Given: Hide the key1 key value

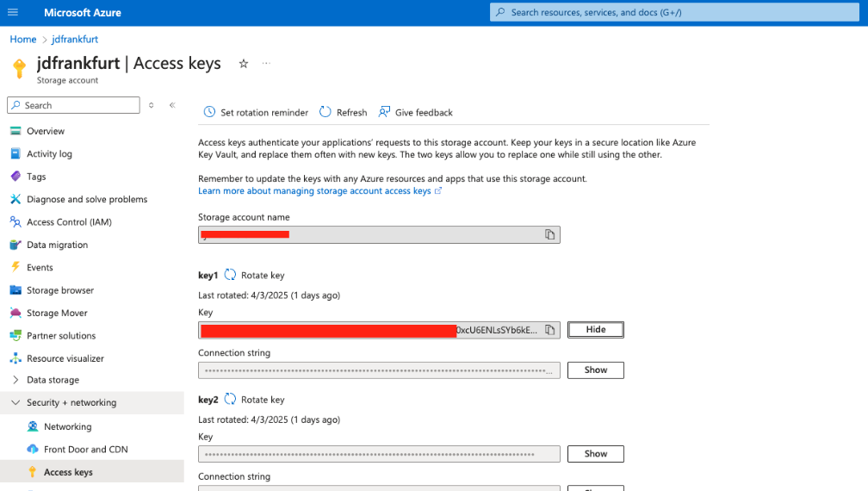Looking at the screenshot, I should tap(596, 329).
